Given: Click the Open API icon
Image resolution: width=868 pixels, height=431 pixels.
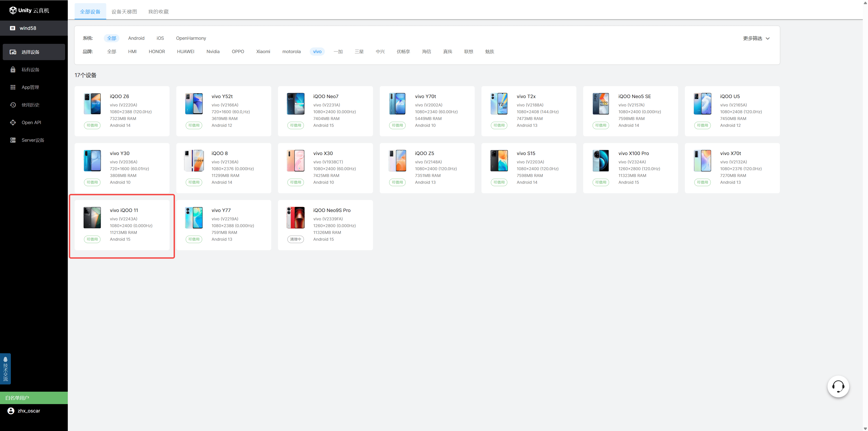Looking at the screenshot, I should click(x=13, y=122).
